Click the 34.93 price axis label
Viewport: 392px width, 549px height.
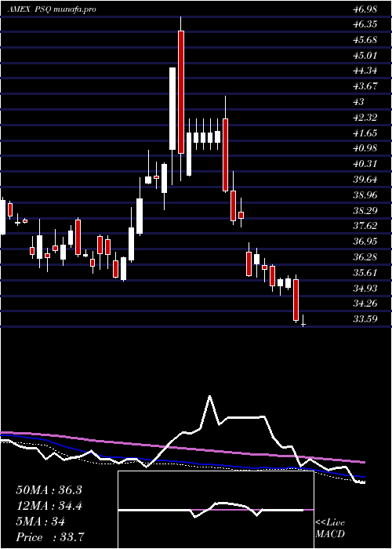[x=365, y=289]
